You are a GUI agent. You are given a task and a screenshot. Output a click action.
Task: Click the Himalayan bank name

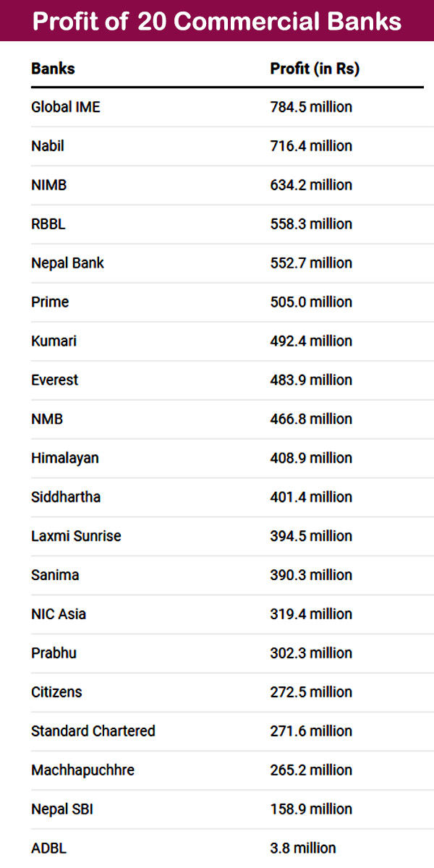[x=65, y=459]
